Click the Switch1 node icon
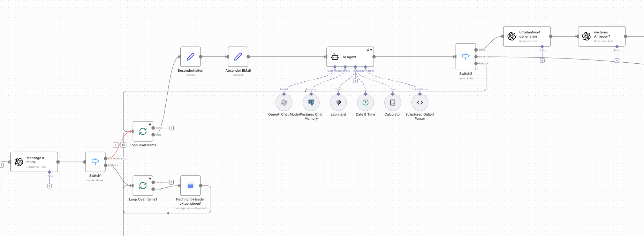 [95, 162]
